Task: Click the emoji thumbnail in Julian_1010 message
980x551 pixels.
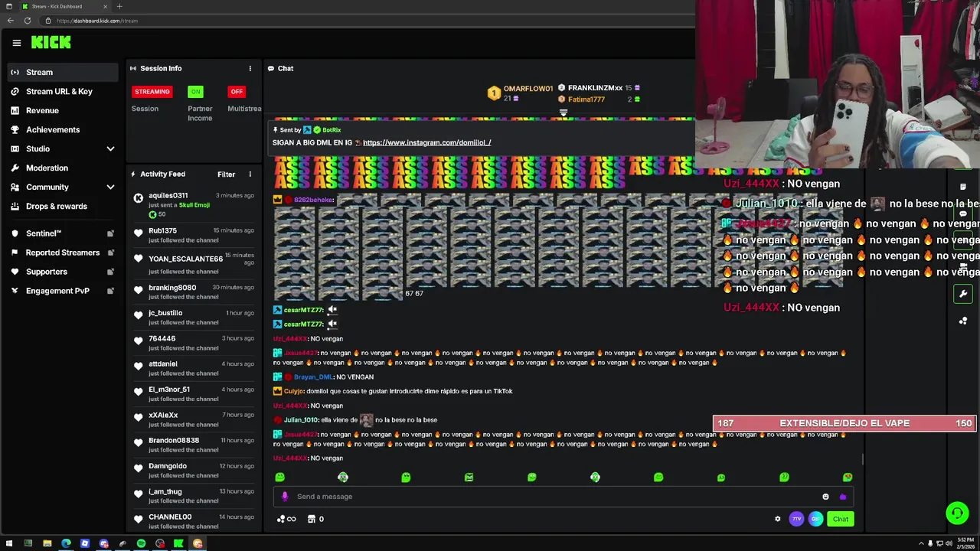Action: 366,420
